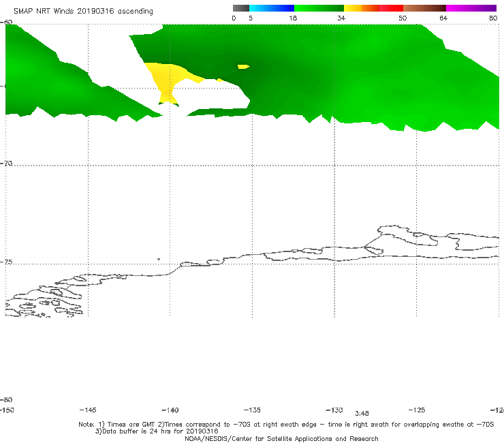This screenshot has height=443, width=504.
Task: Click the longitude label -150
Action: click(7, 410)
